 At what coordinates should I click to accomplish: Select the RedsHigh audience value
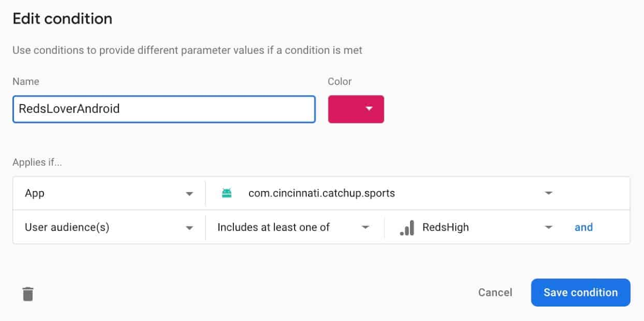coord(445,228)
